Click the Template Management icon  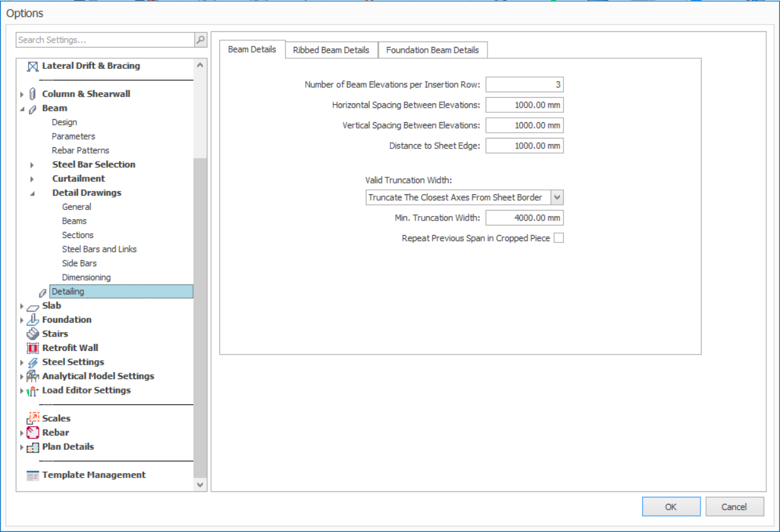(33, 476)
